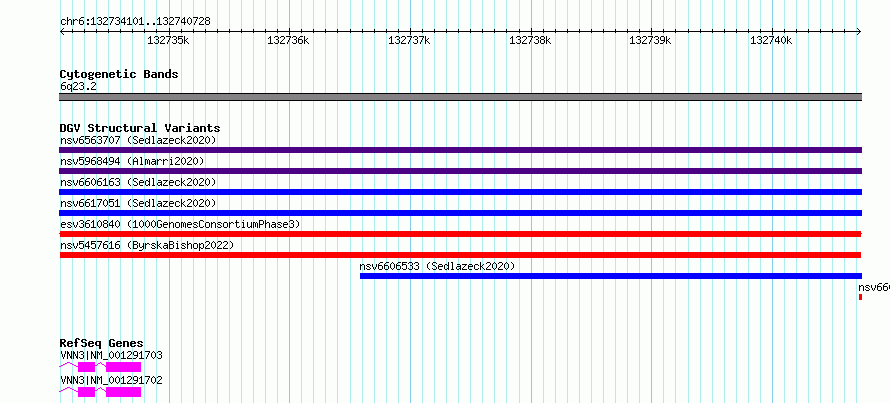The image size is (890, 403).
Task: Click the purple bar of nsv6563707
Action: point(461,150)
